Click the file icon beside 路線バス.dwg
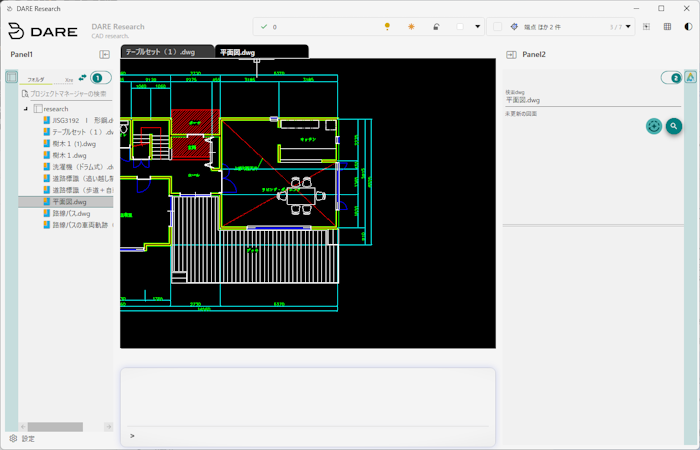Viewport: 700px width, 450px height. click(x=46, y=213)
